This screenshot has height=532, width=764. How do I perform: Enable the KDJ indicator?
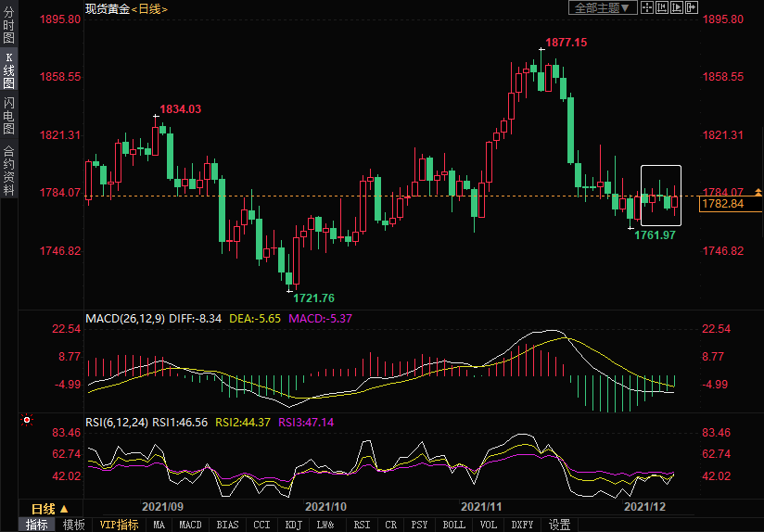point(293,525)
